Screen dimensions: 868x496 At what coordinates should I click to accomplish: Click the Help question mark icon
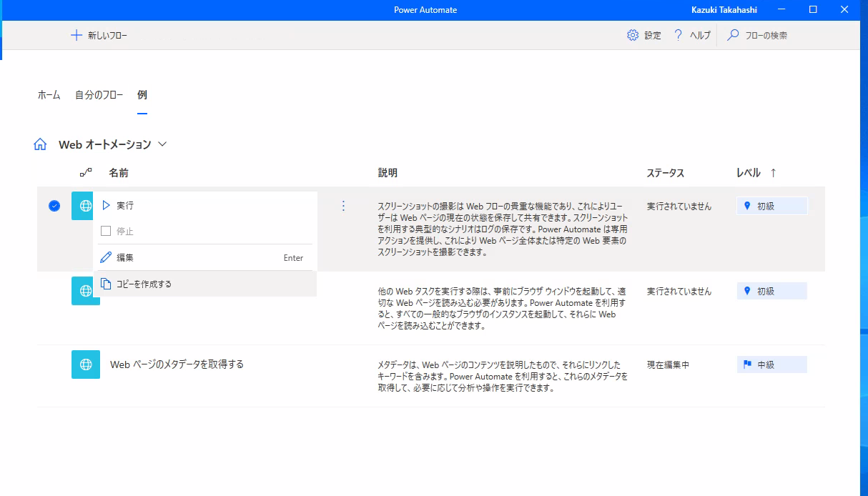coord(678,34)
